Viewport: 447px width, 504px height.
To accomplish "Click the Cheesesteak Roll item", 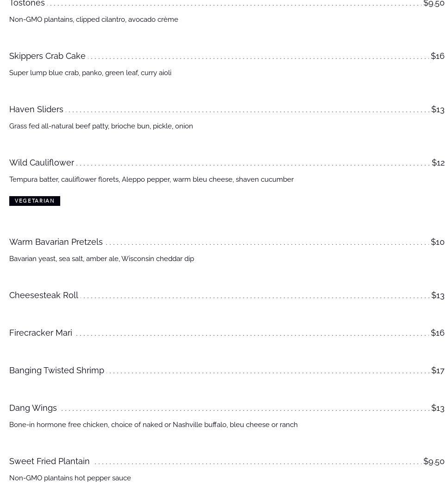I will 44,295.
